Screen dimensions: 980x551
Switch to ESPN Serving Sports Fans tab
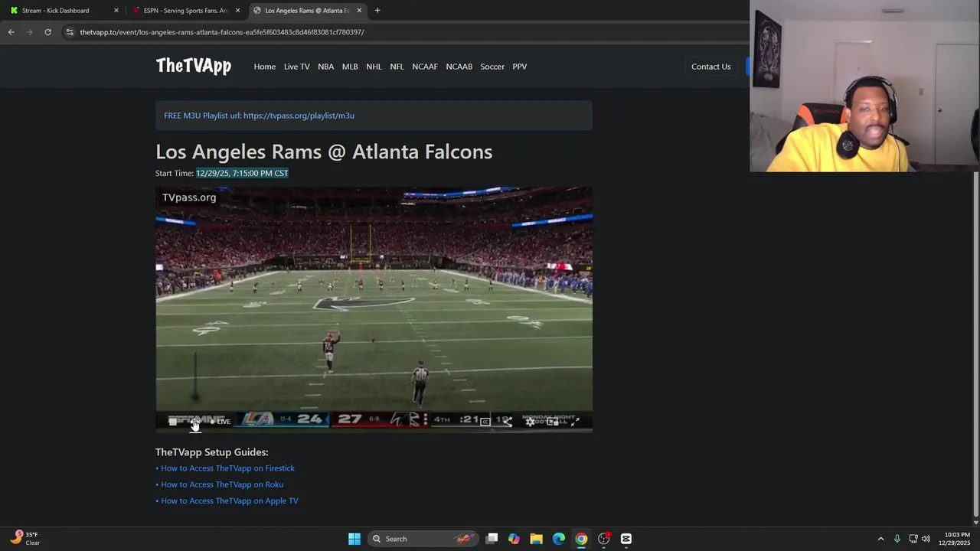tap(186, 11)
